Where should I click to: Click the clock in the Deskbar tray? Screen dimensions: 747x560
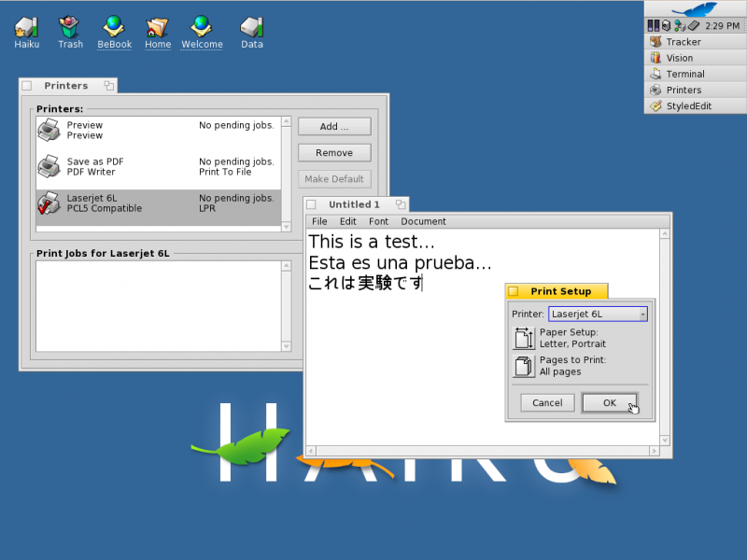pyautogui.click(x=722, y=26)
